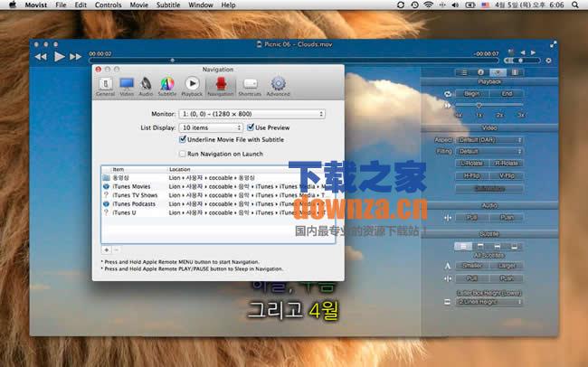Add a navigation item with plus button
The width and height of the screenshot is (588, 367).
(107, 249)
